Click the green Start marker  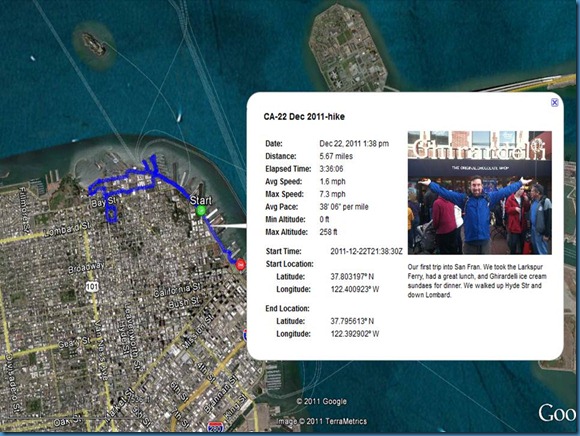(x=201, y=211)
